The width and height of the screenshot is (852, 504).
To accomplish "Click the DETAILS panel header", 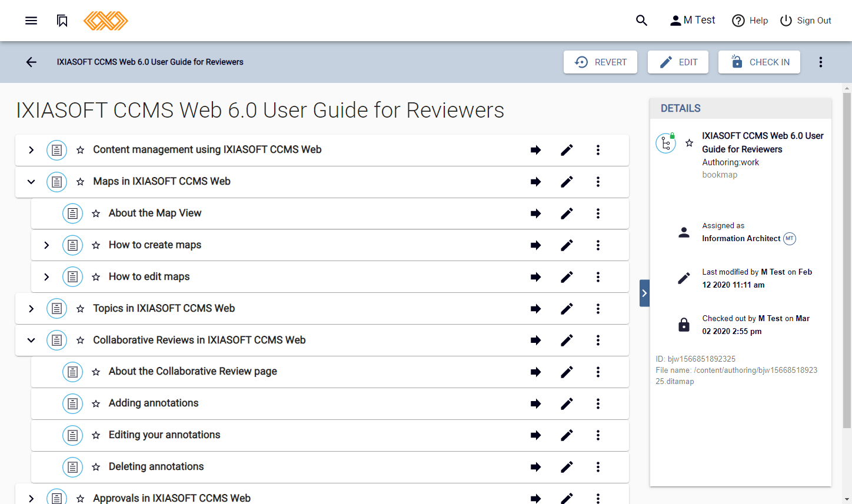I will 740,108.
